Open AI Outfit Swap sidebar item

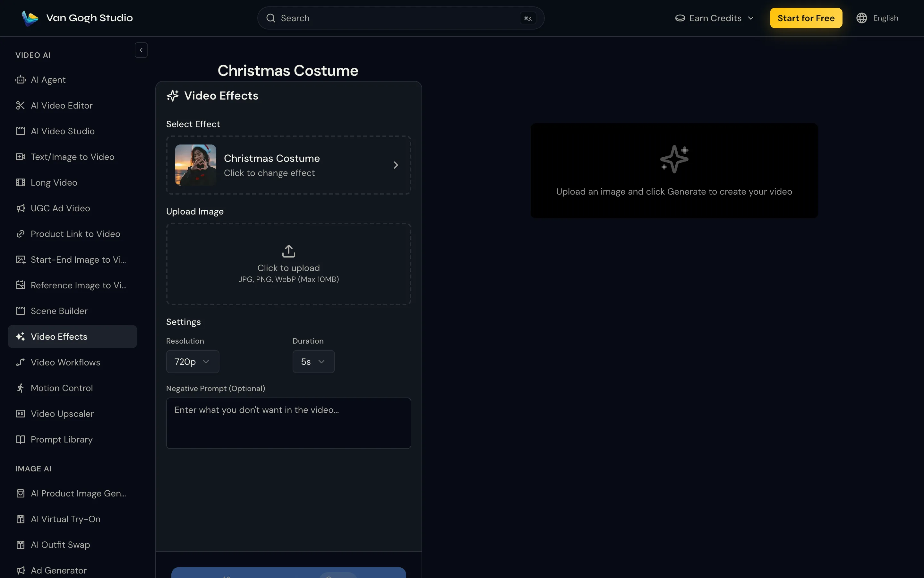[72, 545]
